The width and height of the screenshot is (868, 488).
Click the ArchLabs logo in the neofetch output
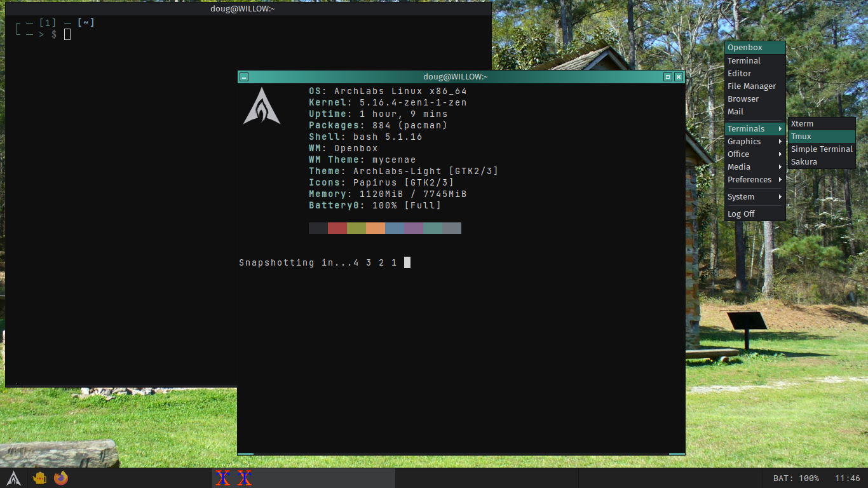pyautogui.click(x=262, y=105)
